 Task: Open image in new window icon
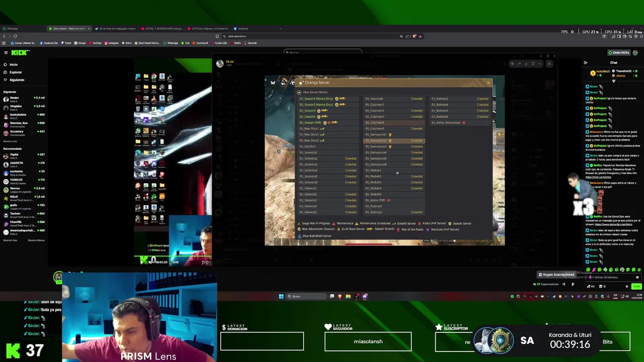[533, 64]
